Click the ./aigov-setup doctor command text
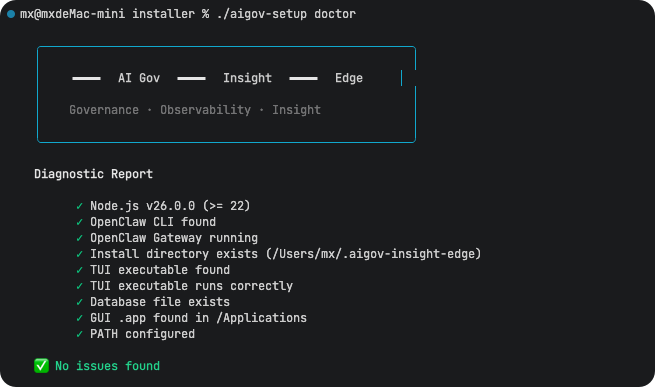Screen dimensions: 655x387 pyautogui.click(x=286, y=14)
